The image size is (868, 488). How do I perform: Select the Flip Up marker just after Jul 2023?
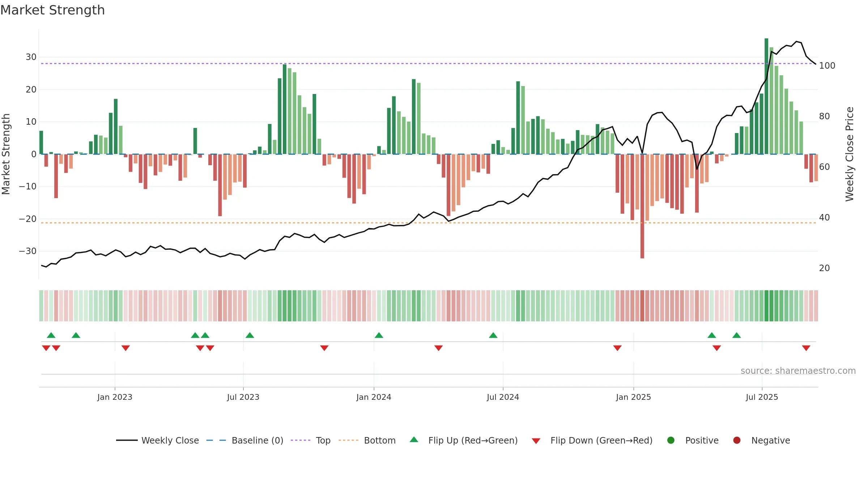pos(250,335)
